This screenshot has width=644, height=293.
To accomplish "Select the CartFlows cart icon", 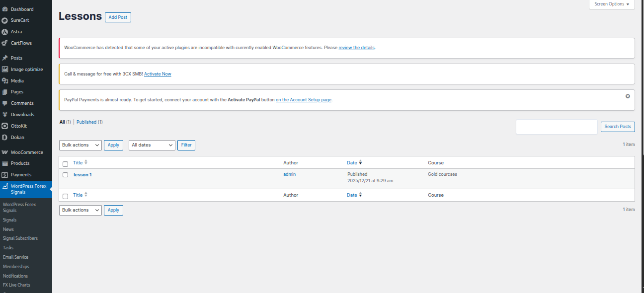I will 5,43.
